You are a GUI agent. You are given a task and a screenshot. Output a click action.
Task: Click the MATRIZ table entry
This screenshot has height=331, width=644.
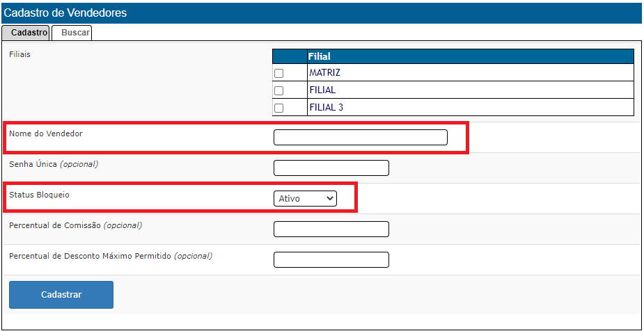tap(325, 73)
